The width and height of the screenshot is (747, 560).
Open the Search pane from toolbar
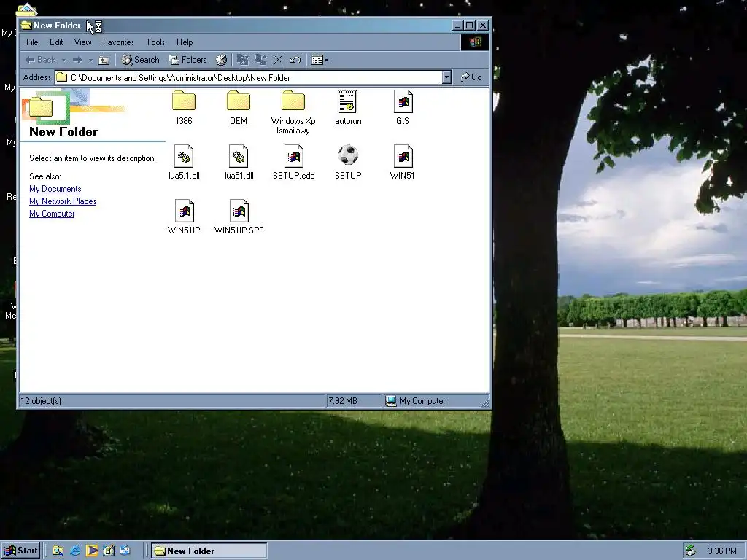(x=141, y=60)
